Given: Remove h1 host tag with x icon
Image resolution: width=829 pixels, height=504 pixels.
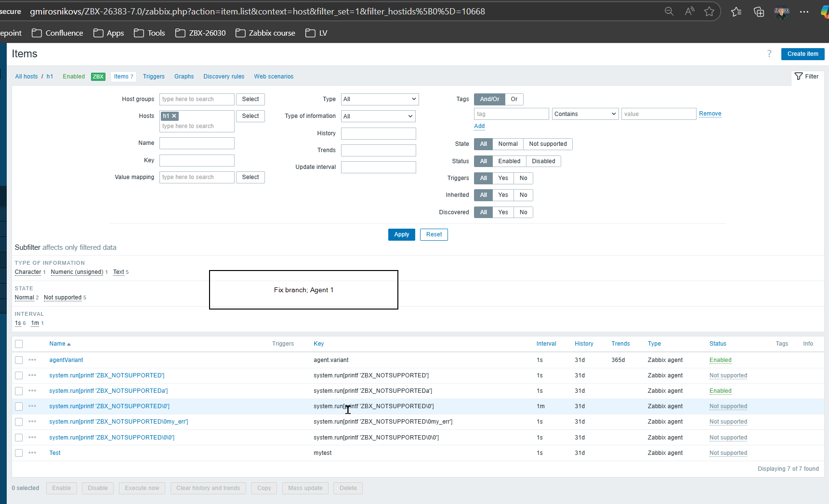Looking at the screenshot, I should (x=174, y=116).
